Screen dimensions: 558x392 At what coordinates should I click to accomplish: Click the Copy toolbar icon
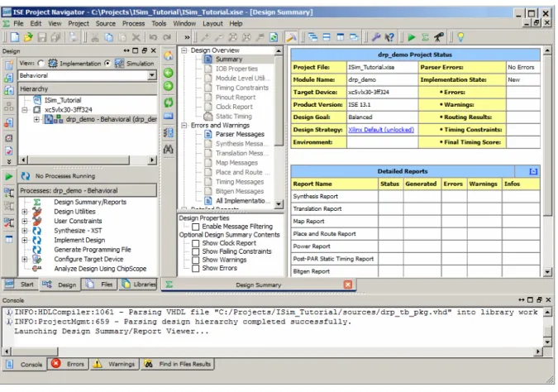[108, 37]
